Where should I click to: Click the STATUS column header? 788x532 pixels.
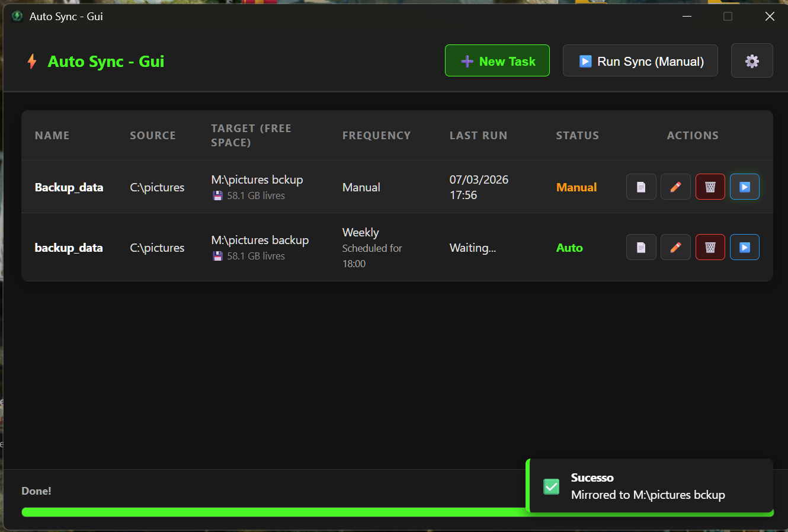point(577,136)
